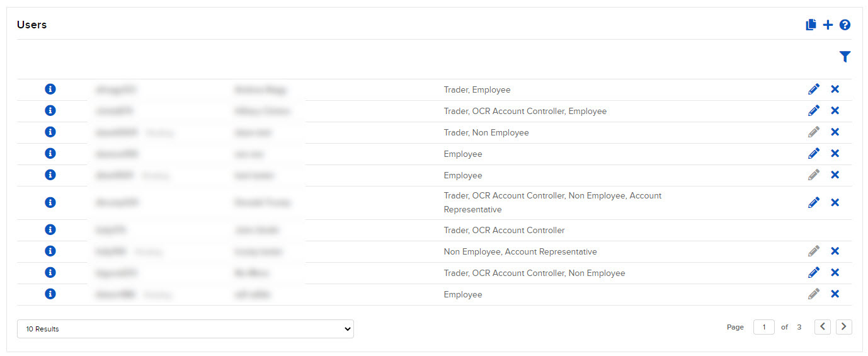Delete 'Trader, OCR Account Controller, Non Employee' user

[835, 273]
